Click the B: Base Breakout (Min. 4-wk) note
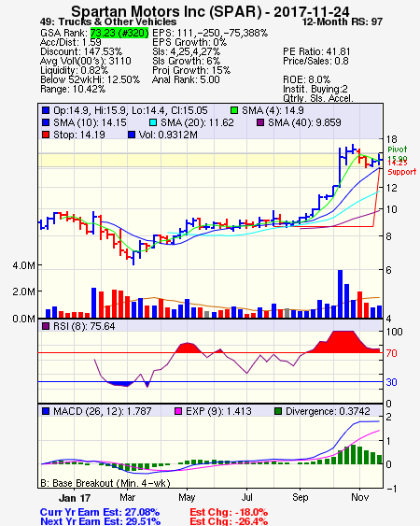This screenshot has height=526, width=420. click(105, 483)
